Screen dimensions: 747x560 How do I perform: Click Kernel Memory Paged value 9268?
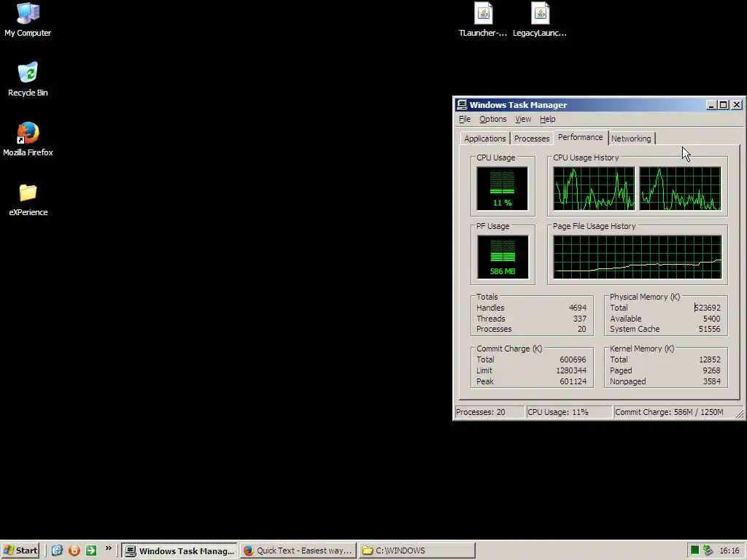coord(712,370)
